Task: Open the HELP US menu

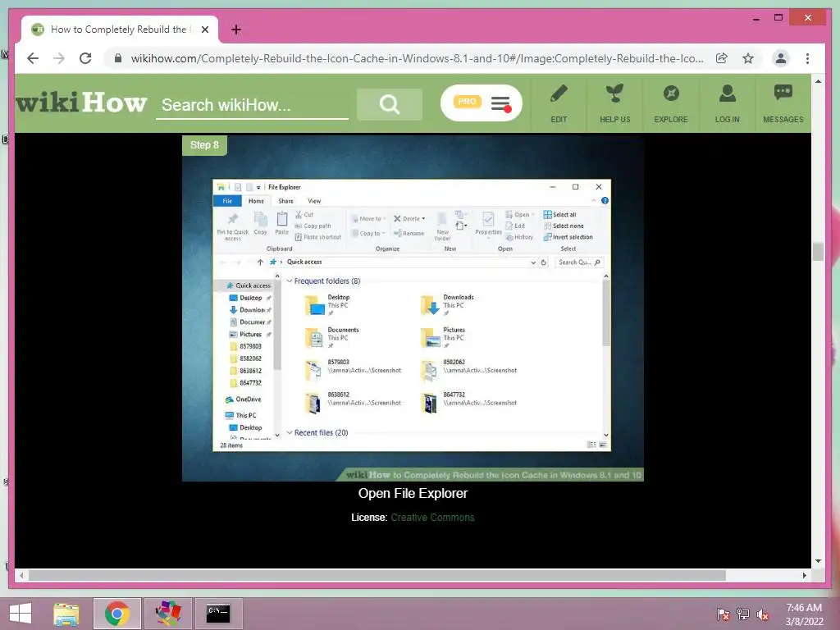Action: [615, 103]
